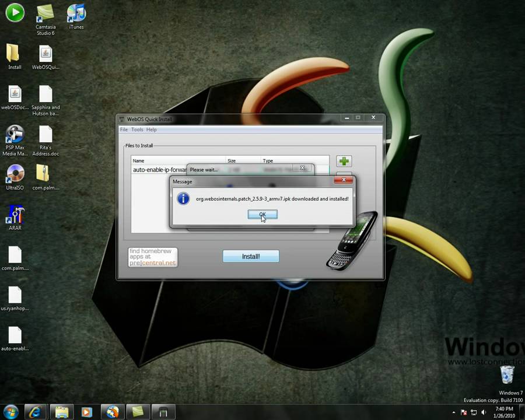Open Camtasia Studio 6 desktop shortcut
Image resolution: width=525 pixels, height=420 pixels.
coord(45,19)
